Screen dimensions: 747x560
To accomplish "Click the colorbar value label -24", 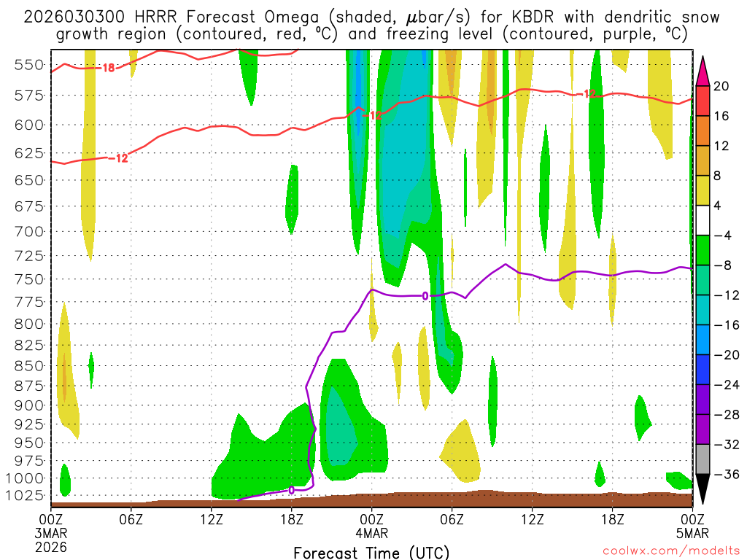I will [x=726, y=385].
